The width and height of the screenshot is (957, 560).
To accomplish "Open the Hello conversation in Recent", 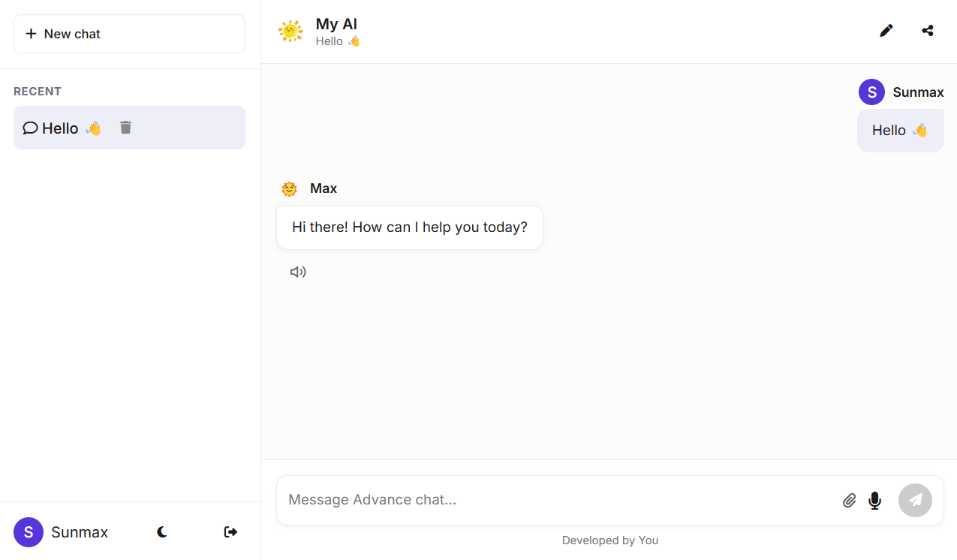I will 62,128.
